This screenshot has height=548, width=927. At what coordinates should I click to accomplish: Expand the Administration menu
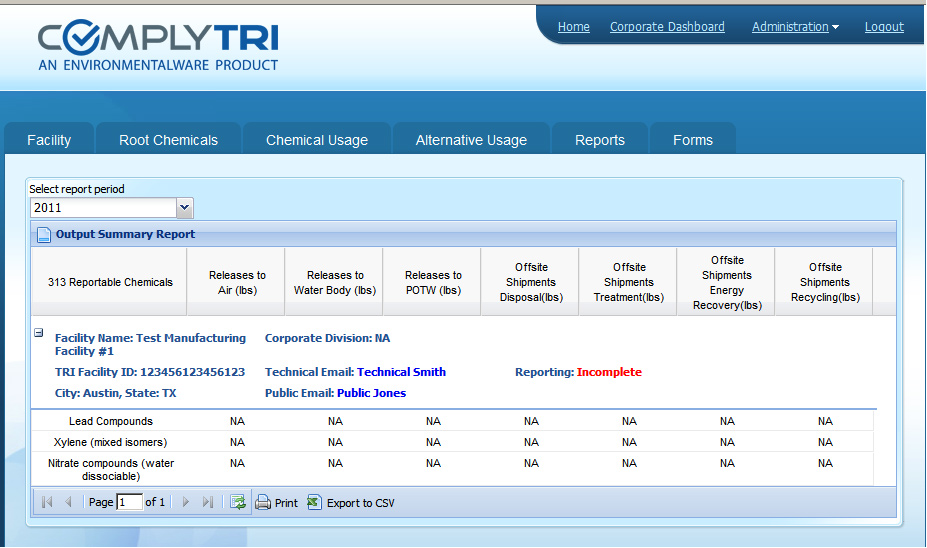coord(795,27)
